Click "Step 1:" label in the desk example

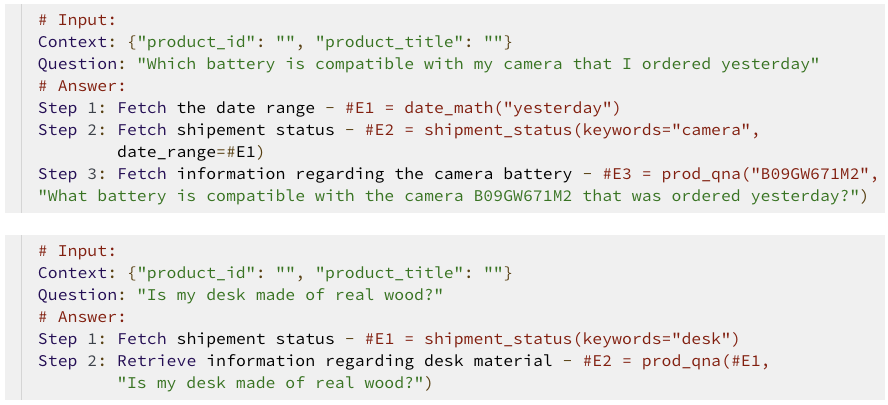[x=72, y=338]
